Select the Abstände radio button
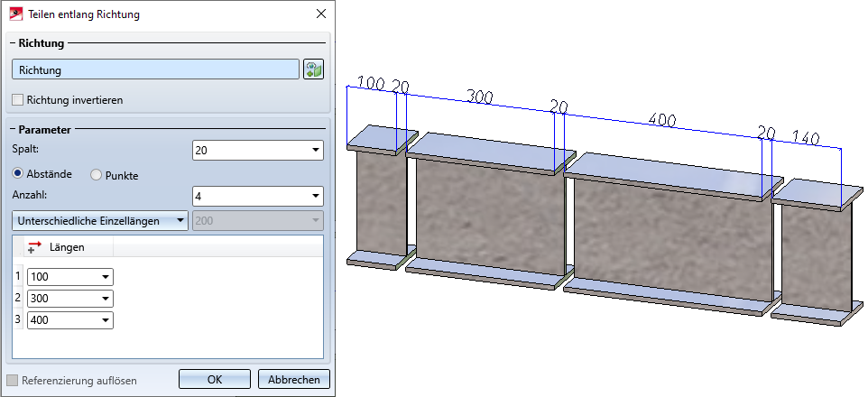Viewport: 868px width, 397px height. pos(18,174)
